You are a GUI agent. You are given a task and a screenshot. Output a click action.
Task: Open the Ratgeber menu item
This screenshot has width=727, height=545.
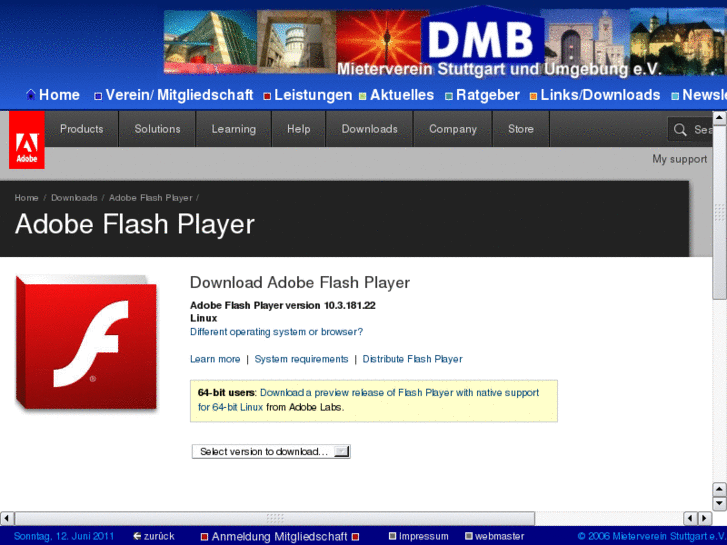tap(487, 95)
